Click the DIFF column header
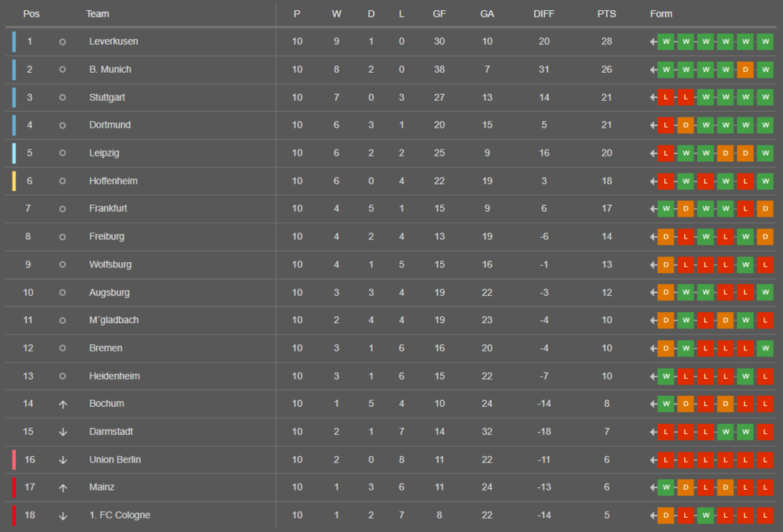Image resolution: width=783 pixels, height=532 pixels. (x=543, y=14)
